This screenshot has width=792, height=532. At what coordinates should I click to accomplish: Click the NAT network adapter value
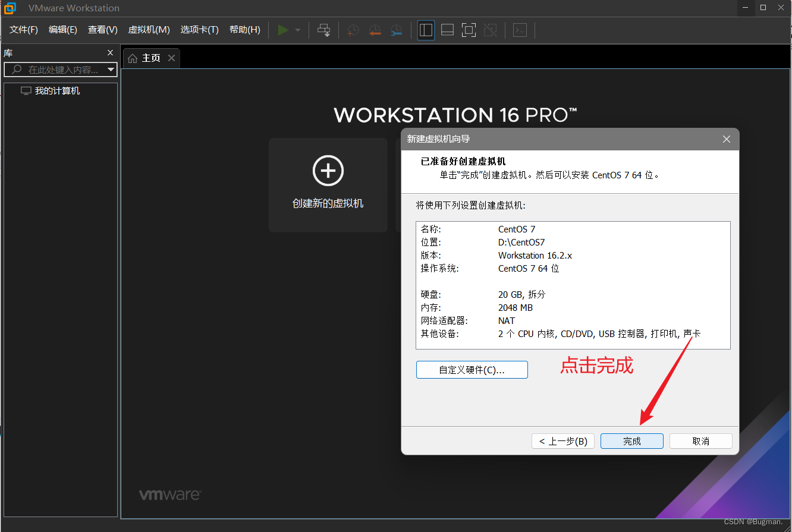point(507,321)
